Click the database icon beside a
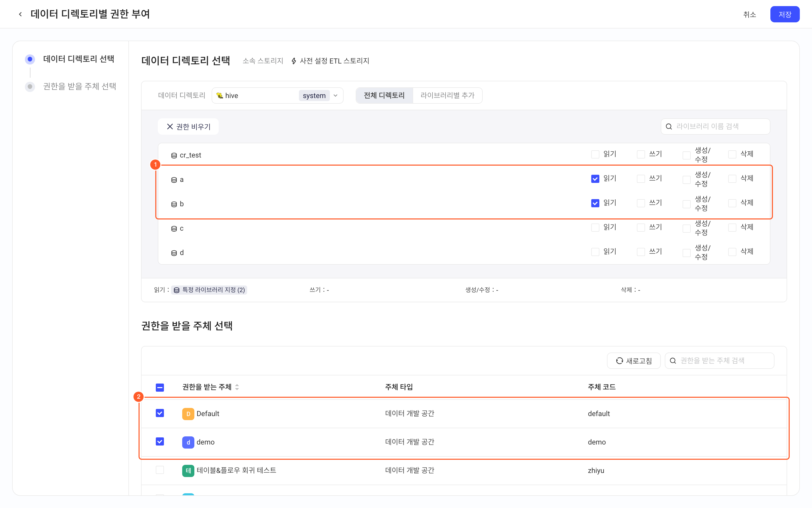 tap(174, 180)
